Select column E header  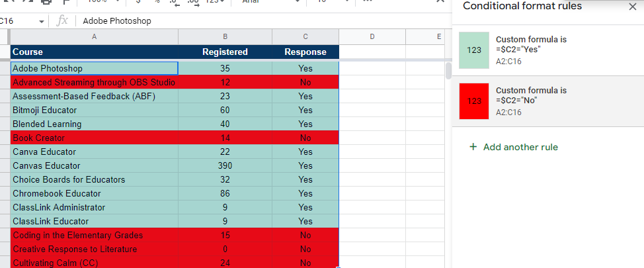click(x=424, y=36)
